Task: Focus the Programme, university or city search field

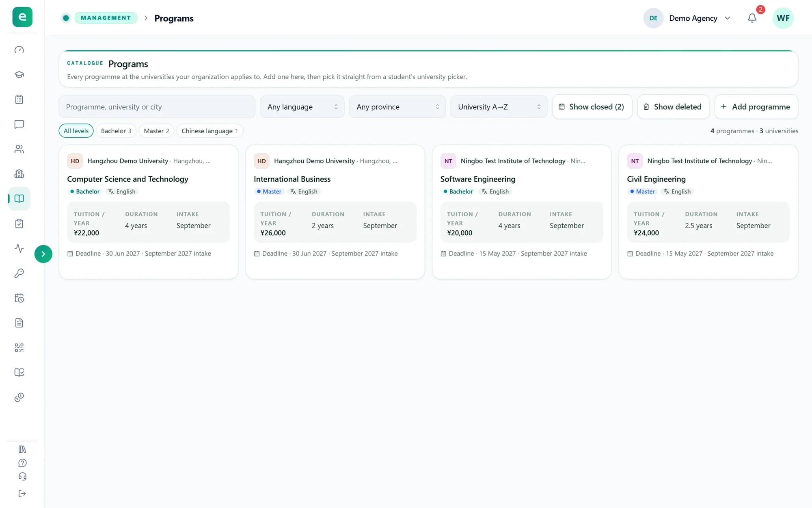Action: point(157,107)
